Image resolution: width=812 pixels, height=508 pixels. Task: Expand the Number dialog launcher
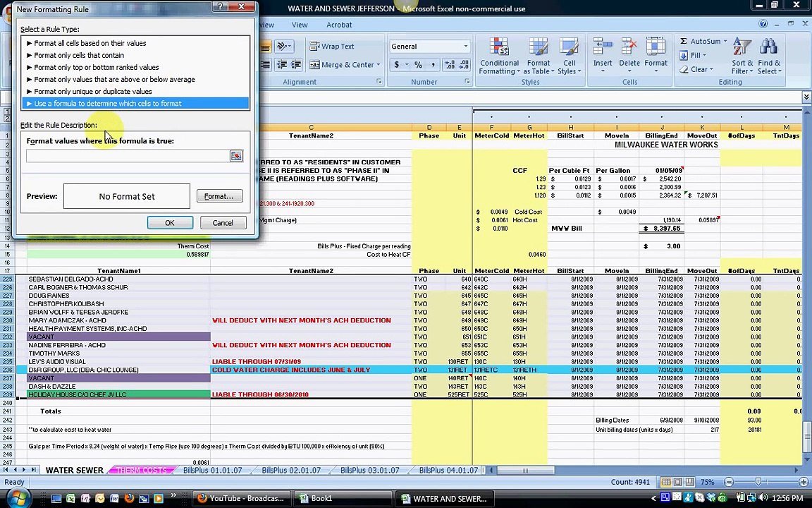[x=467, y=81]
